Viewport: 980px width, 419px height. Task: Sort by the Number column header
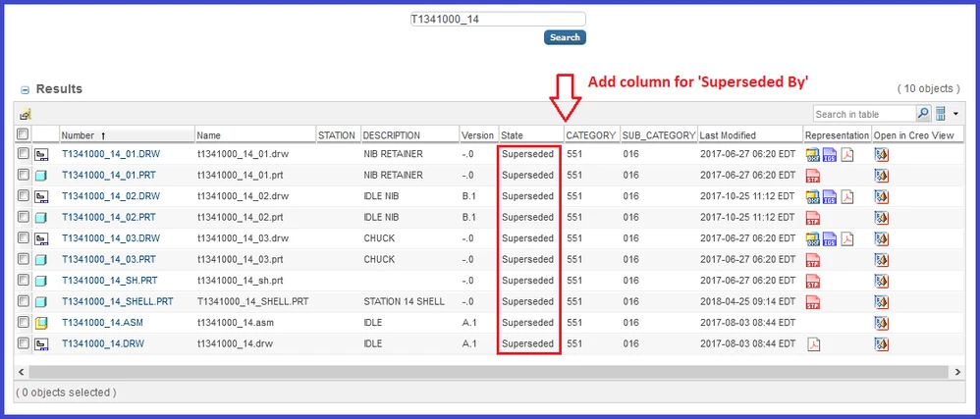[127, 134]
